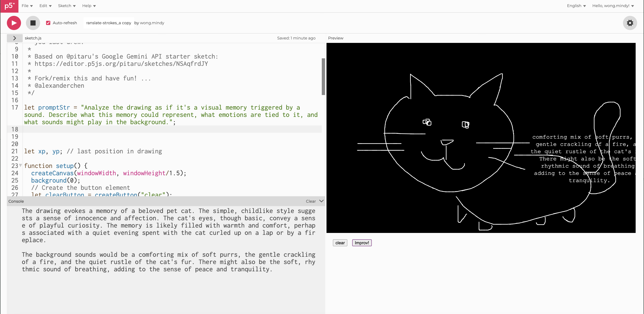
Task: Click the code editor vertical scrollbar
Action: pos(323,77)
